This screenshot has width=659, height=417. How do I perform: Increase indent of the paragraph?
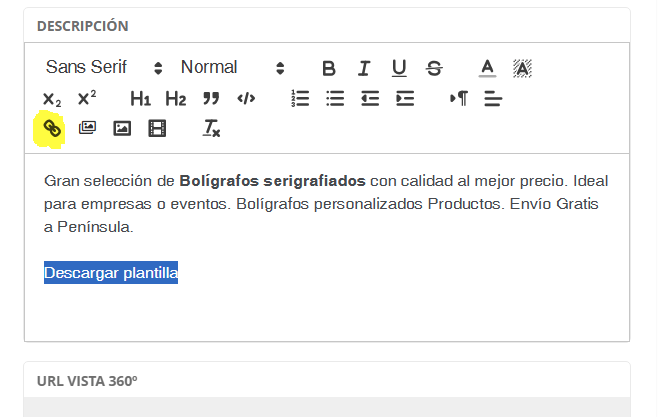[x=405, y=98]
